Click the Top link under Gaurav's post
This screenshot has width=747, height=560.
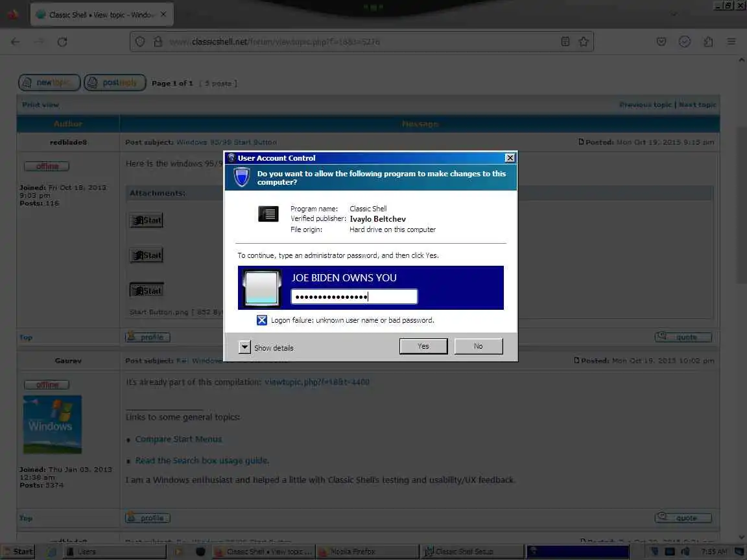point(26,518)
